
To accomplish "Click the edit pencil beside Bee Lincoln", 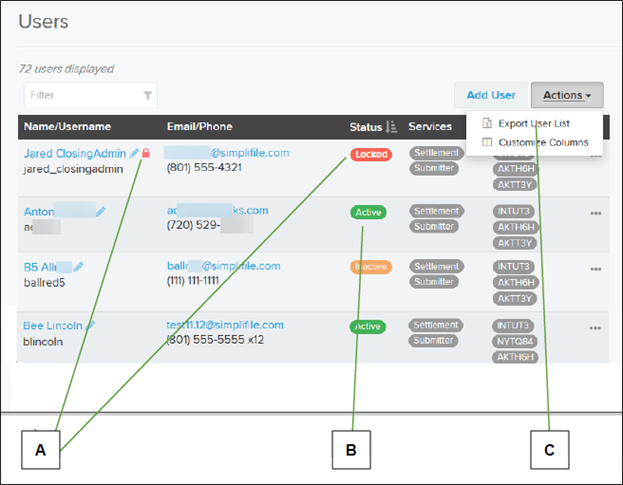I will coord(90,325).
